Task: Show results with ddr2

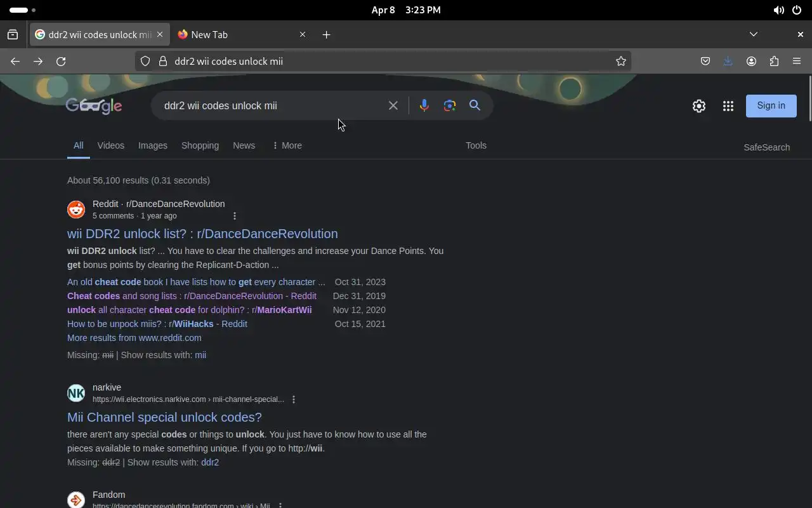Action: [210, 462]
